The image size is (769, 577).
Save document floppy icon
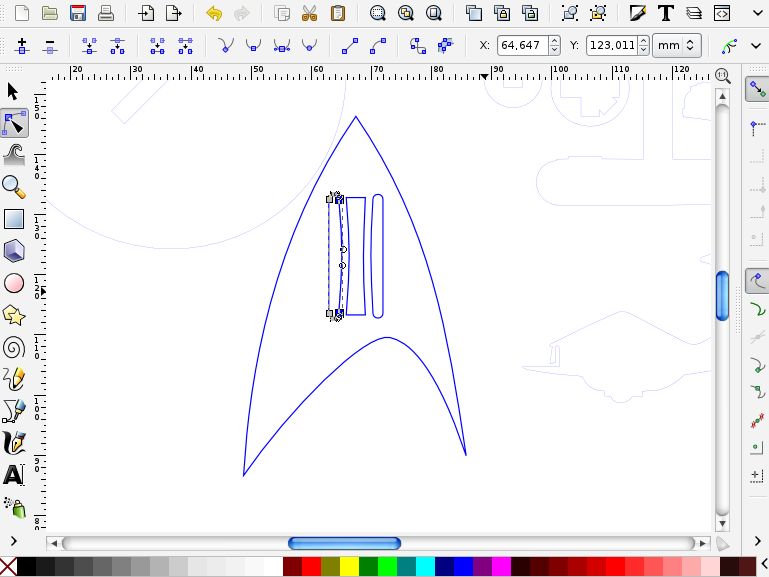[77, 13]
